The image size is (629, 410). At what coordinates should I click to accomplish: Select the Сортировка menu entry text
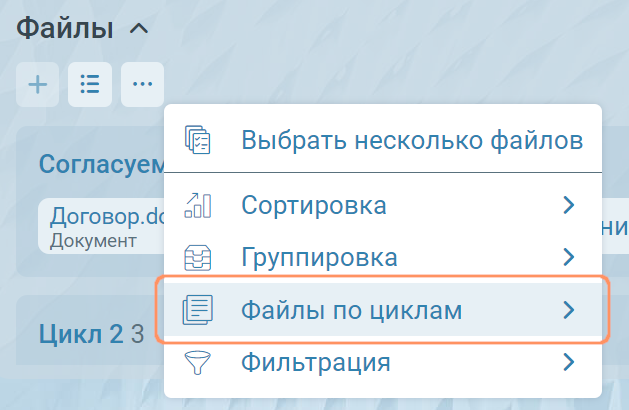[314, 206]
